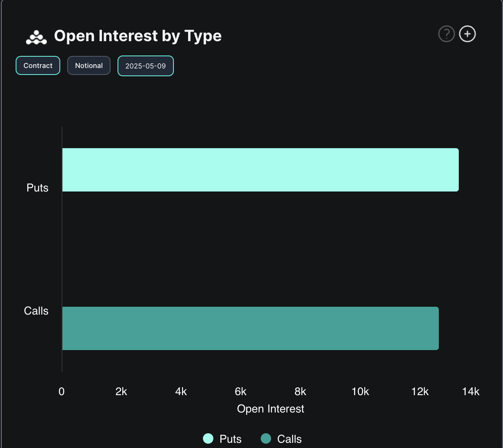This screenshot has height=448, width=503.
Task: Click the Calls legend color circle
Action: (266, 438)
